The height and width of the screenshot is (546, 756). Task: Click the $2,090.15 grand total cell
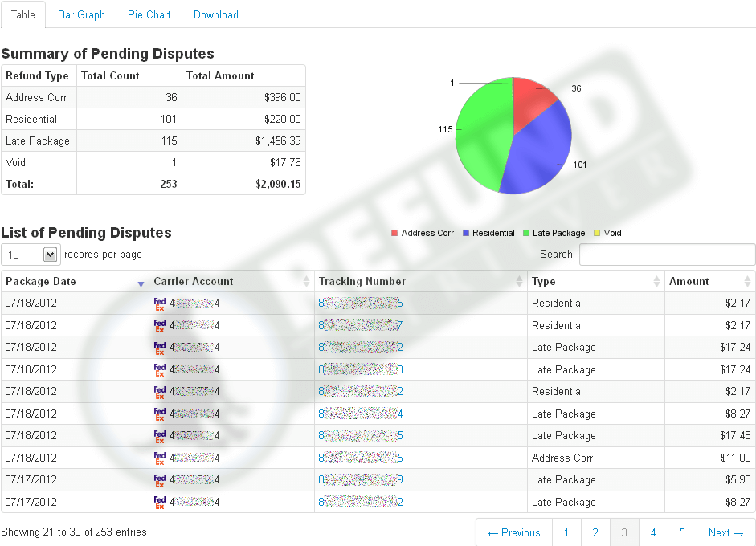pyautogui.click(x=244, y=184)
